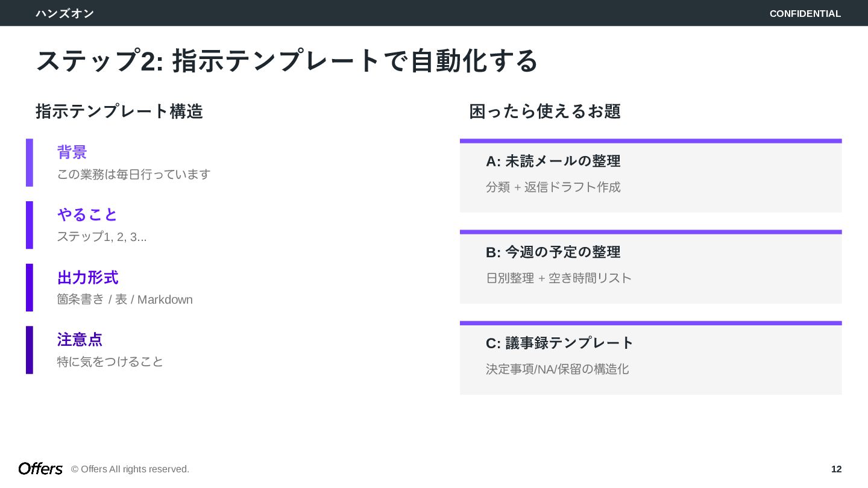This screenshot has width=868, height=488.
Task: Click the 箇条書き / 表 / Markdown text
Action: click(125, 299)
